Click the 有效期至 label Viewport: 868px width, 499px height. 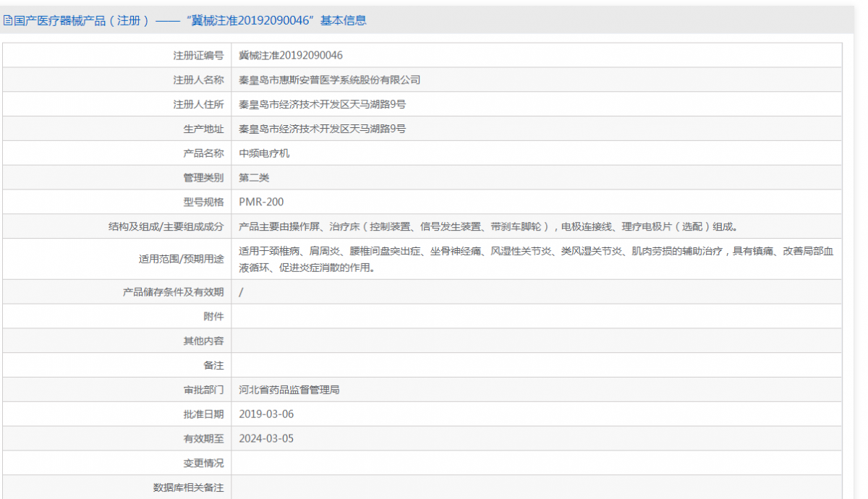[204, 438]
